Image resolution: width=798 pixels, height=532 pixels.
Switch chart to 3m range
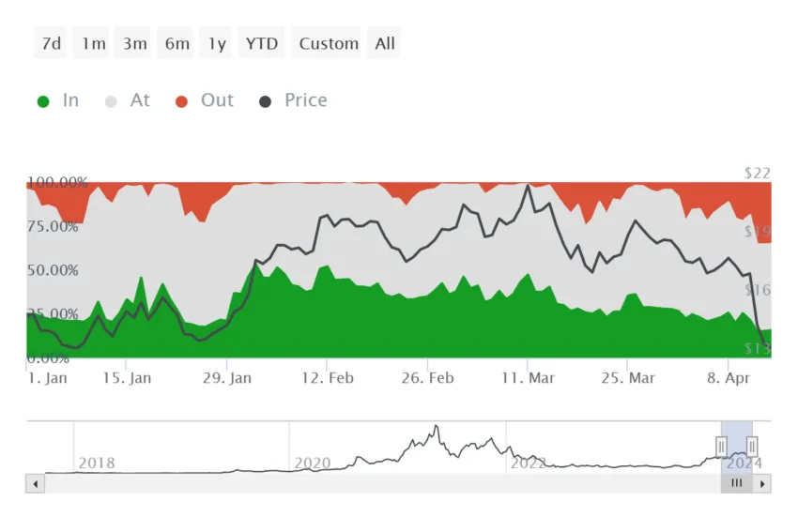click(134, 43)
